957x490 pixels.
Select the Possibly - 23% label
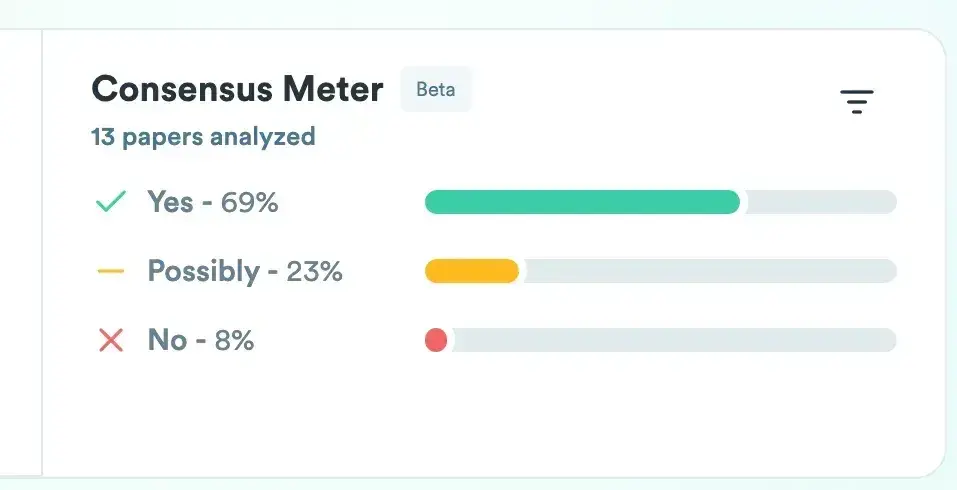(245, 271)
